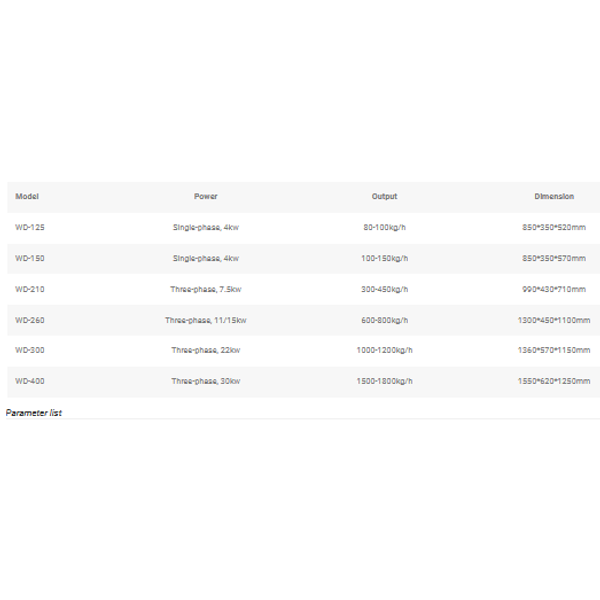This screenshot has width=600, height=600.
Task: Click the Power column header
Action: point(205,196)
